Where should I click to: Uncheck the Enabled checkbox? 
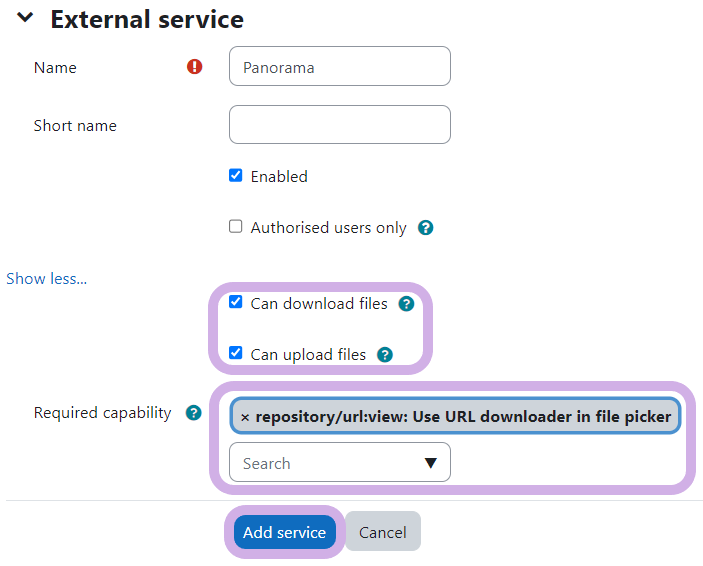(236, 175)
